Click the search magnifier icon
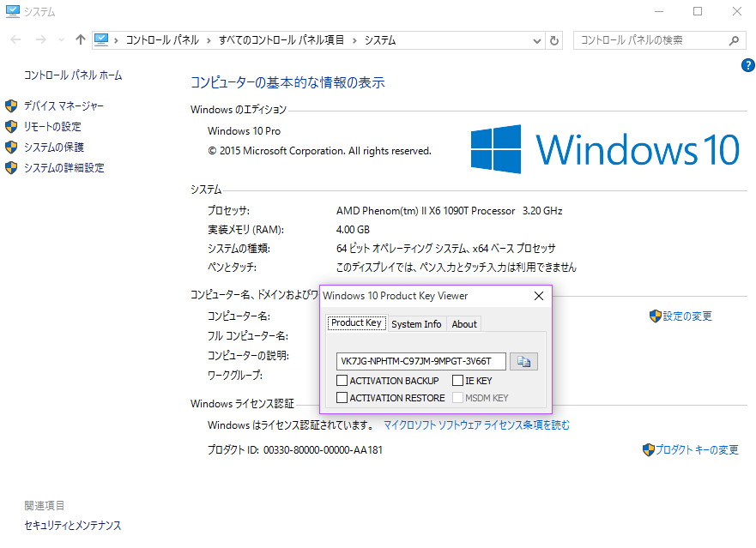The height and width of the screenshot is (548, 756). [x=734, y=40]
